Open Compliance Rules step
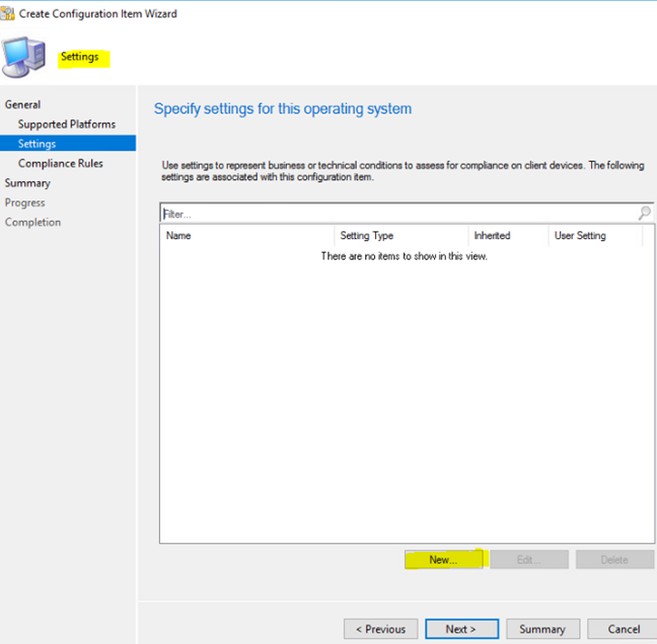 coord(60,164)
